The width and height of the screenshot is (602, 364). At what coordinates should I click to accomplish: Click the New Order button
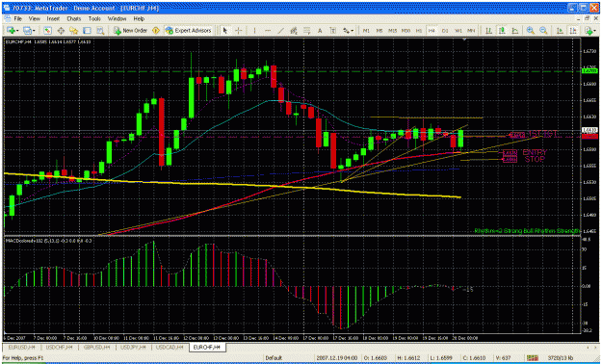tap(130, 31)
